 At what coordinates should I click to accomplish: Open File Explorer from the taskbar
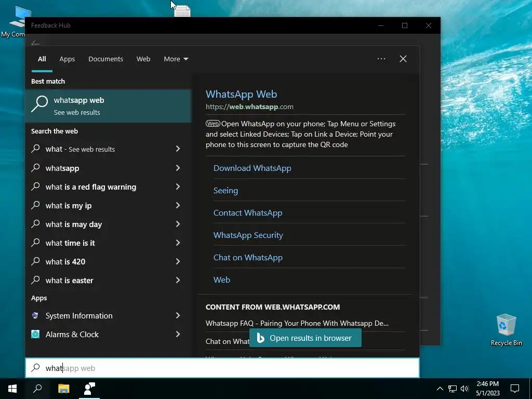coord(63,389)
